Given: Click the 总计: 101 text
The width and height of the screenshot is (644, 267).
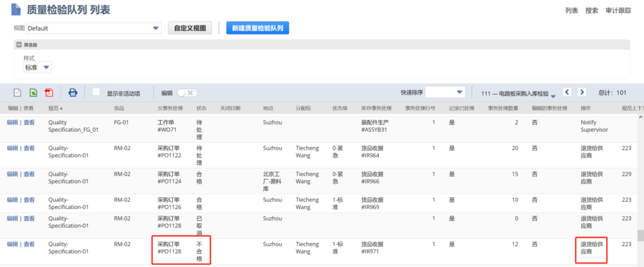Looking at the screenshot, I should (612, 93).
